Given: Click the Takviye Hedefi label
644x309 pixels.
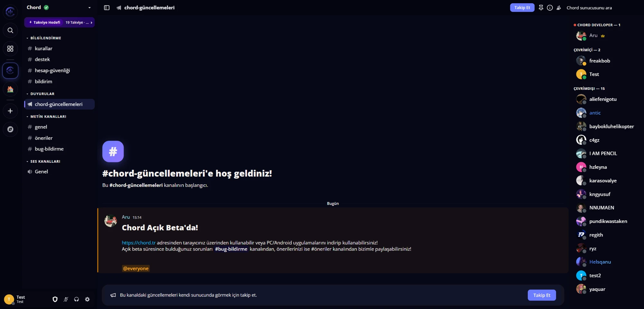Looking at the screenshot, I should pyautogui.click(x=47, y=23).
